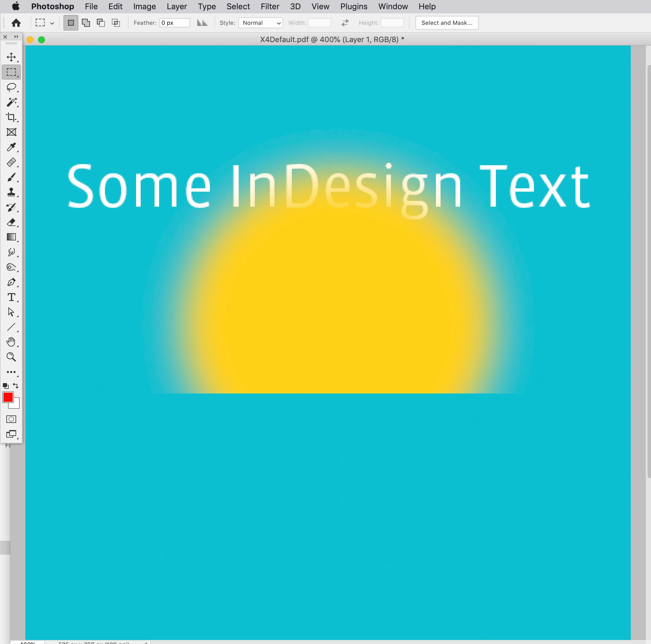Select the Move tool

tap(11, 57)
